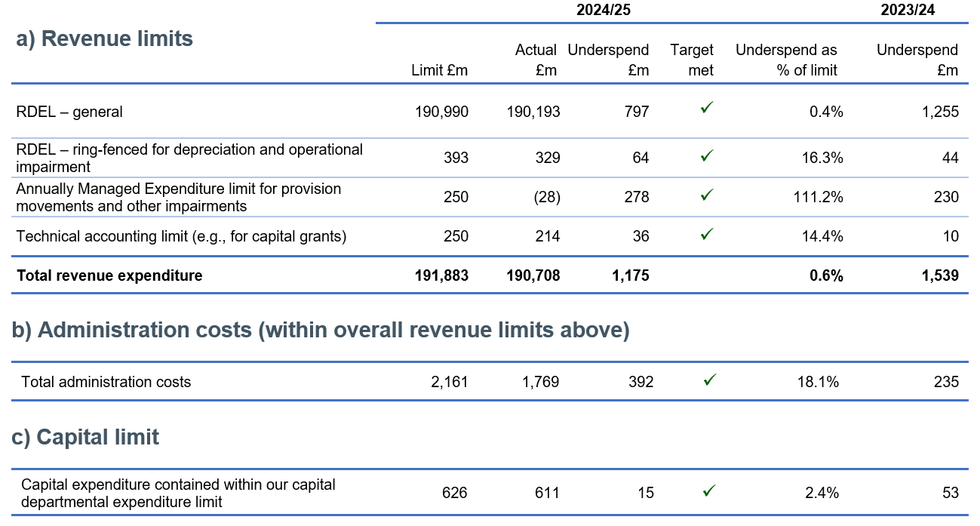980x526 pixels.
Task: Click the 'Total revenue expenditure' row label
Action: (109, 275)
